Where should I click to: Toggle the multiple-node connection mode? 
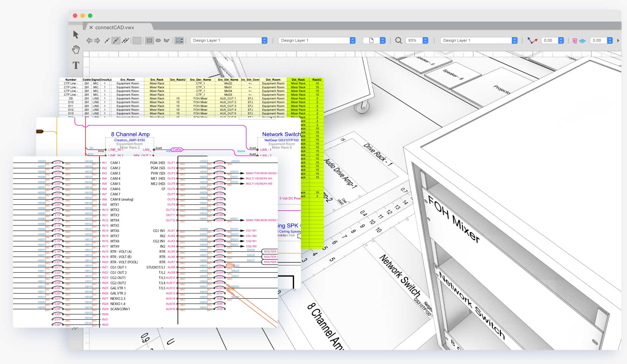pyautogui.click(x=125, y=41)
